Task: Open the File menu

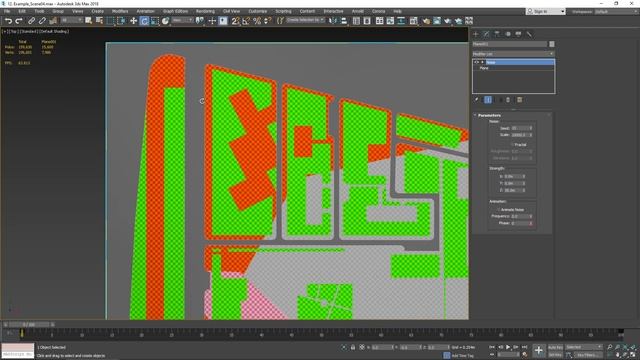Action: (x=7, y=11)
